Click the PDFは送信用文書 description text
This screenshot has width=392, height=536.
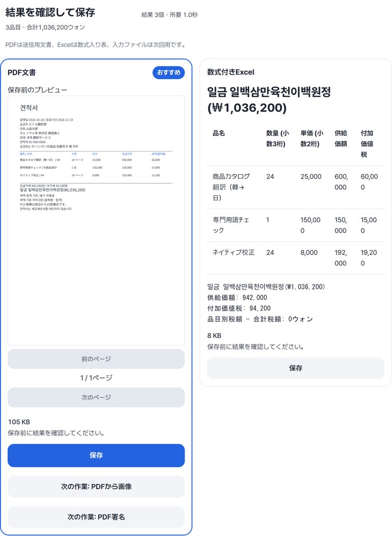coord(96,45)
